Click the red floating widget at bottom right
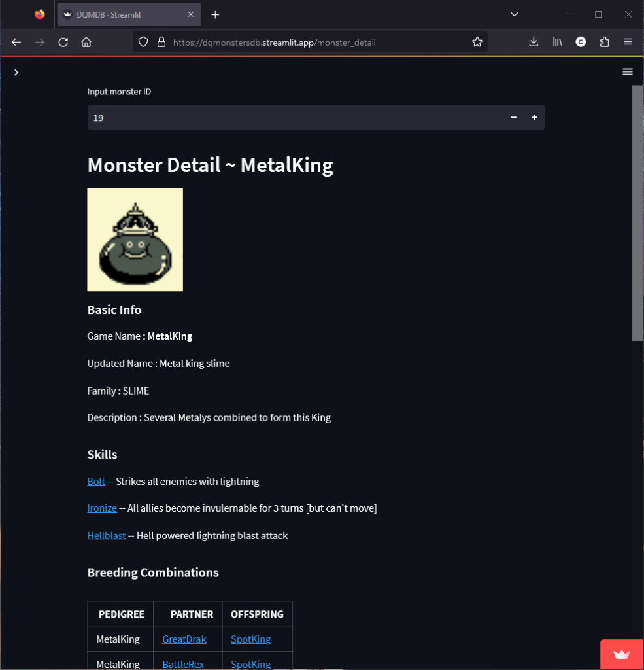This screenshot has height=670, width=644. coord(620,654)
